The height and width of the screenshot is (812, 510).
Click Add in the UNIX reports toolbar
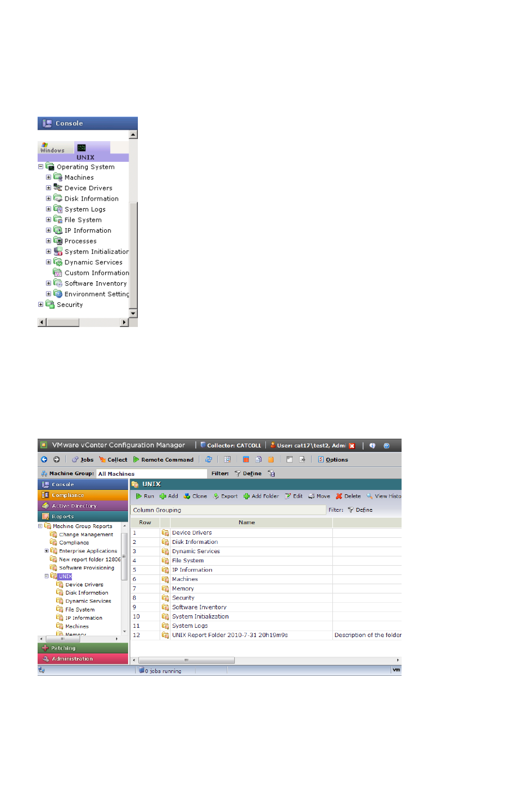click(x=169, y=496)
